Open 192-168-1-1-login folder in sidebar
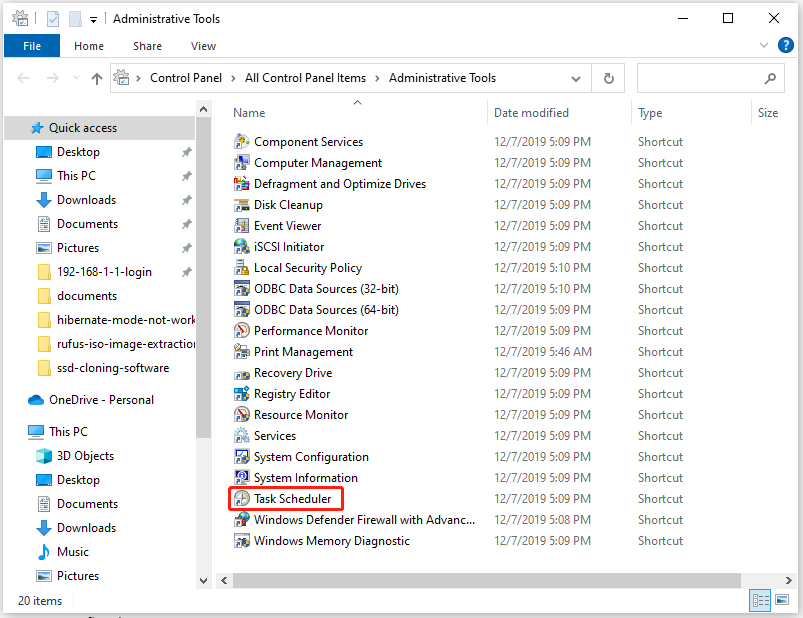The width and height of the screenshot is (803, 618). [x=104, y=272]
